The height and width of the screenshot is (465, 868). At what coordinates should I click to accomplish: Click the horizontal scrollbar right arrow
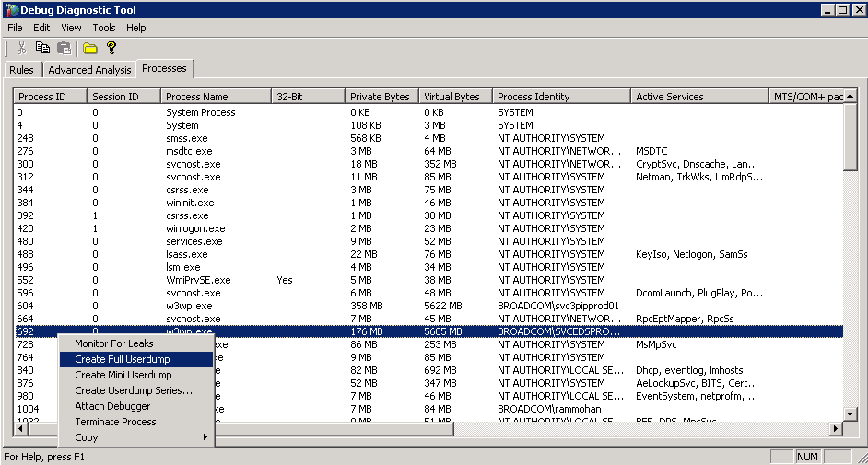click(836, 428)
